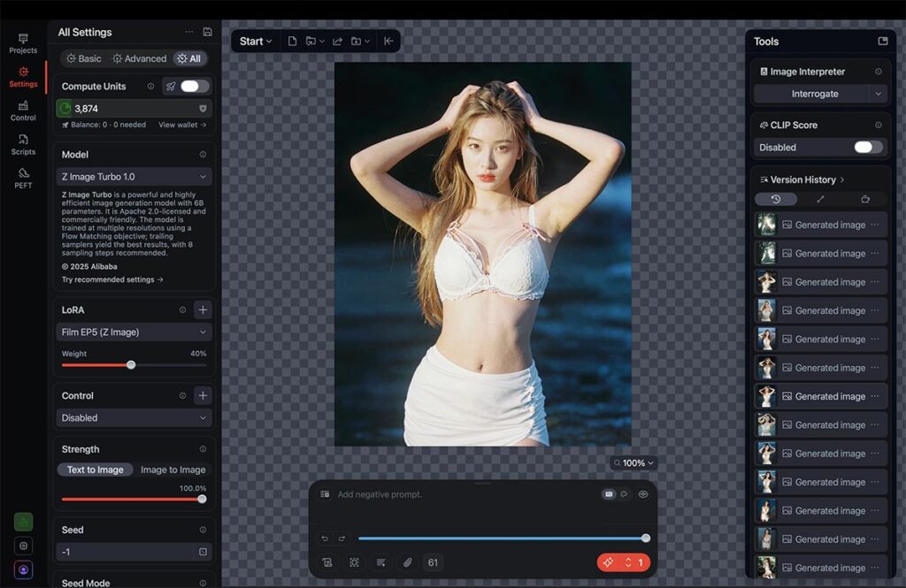Pop out the Tools panel window icon
The height and width of the screenshot is (588, 906).
tap(882, 42)
